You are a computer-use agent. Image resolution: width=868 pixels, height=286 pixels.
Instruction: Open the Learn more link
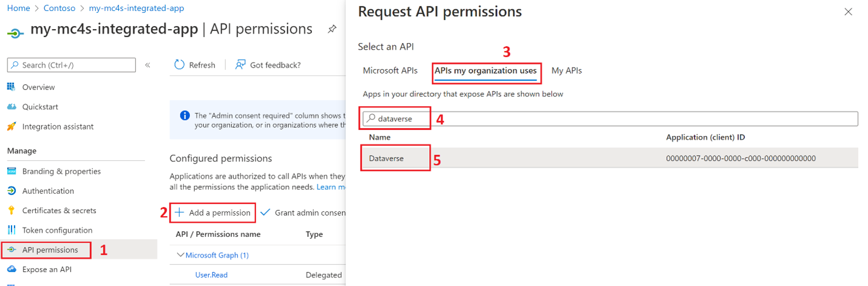[331, 187]
